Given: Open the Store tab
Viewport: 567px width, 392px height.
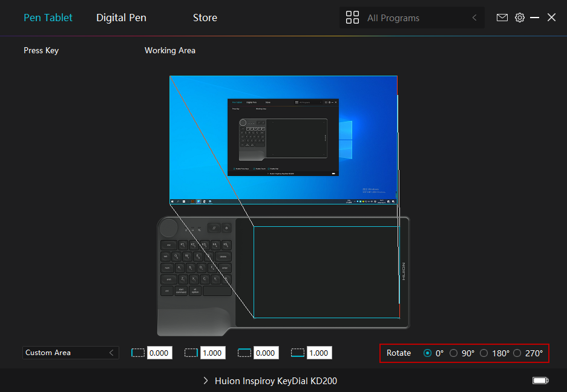Looking at the screenshot, I should click(205, 18).
